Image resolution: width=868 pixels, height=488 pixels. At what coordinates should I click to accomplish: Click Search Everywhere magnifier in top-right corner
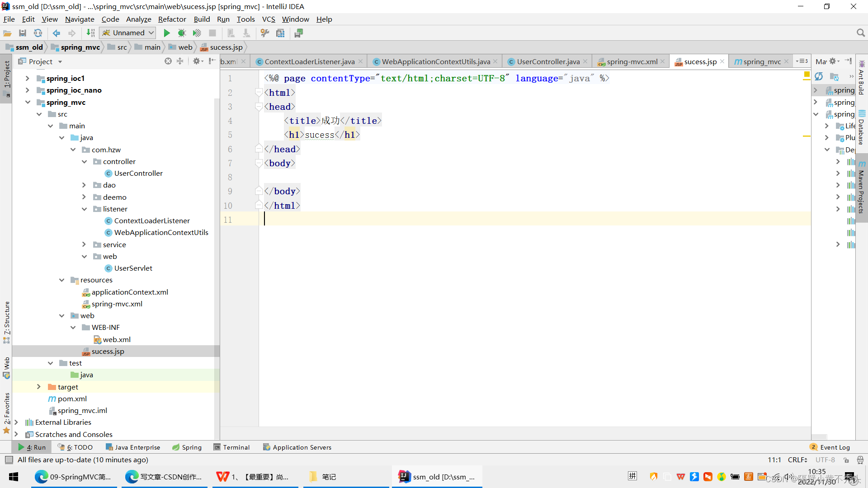click(861, 33)
